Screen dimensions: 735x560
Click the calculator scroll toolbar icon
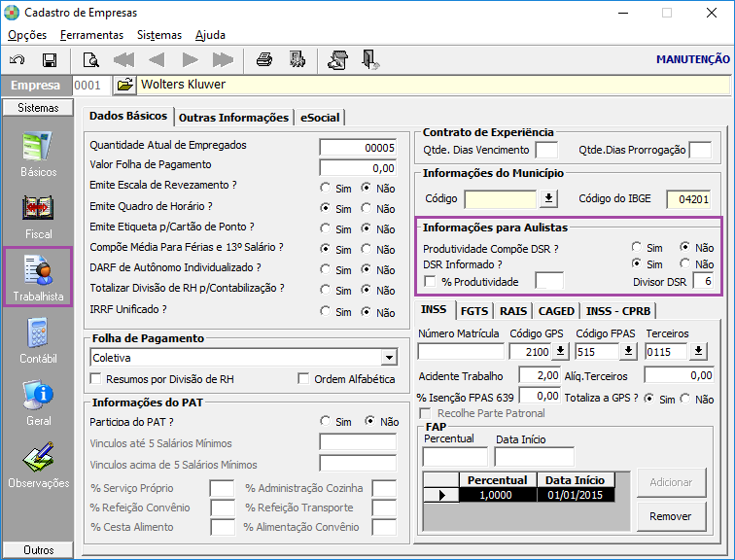coord(338,60)
